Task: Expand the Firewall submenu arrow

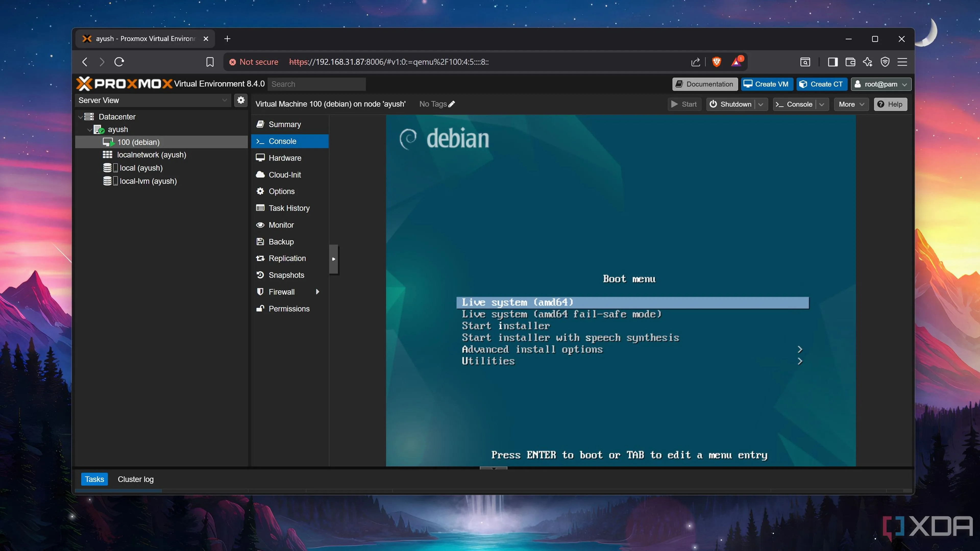Action: coord(317,292)
